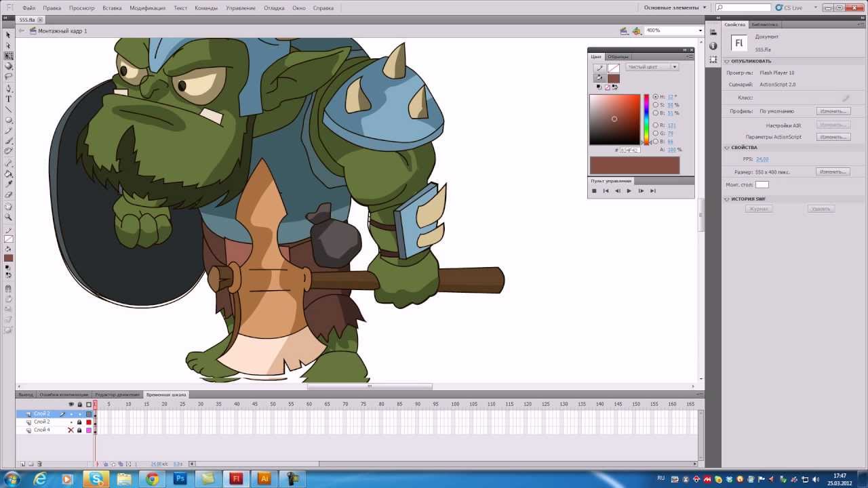The width and height of the screenshot is (868, 488).
Task: Click the toolbar fill color swatch
Action: coord(8,258)
